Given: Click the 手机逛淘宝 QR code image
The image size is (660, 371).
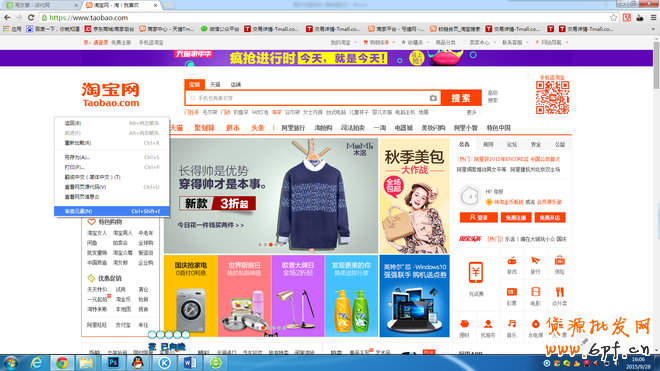Looking at the screenshot, I should 553,98.
